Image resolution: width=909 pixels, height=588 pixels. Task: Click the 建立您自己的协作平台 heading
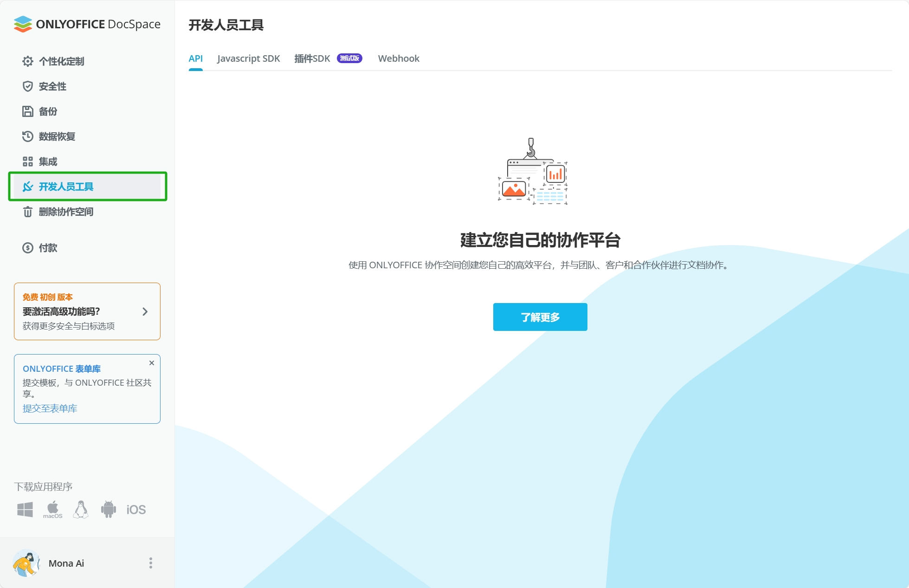click(x=540, y=240)
